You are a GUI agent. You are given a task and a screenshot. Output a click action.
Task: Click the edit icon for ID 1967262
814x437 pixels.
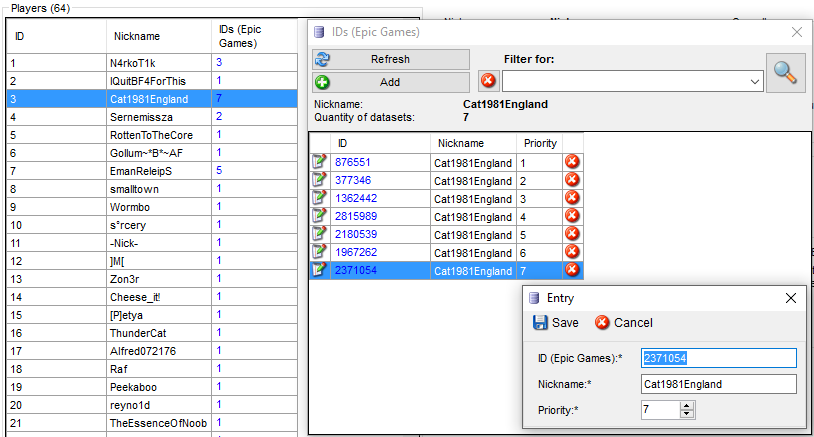tap(319, 252)
